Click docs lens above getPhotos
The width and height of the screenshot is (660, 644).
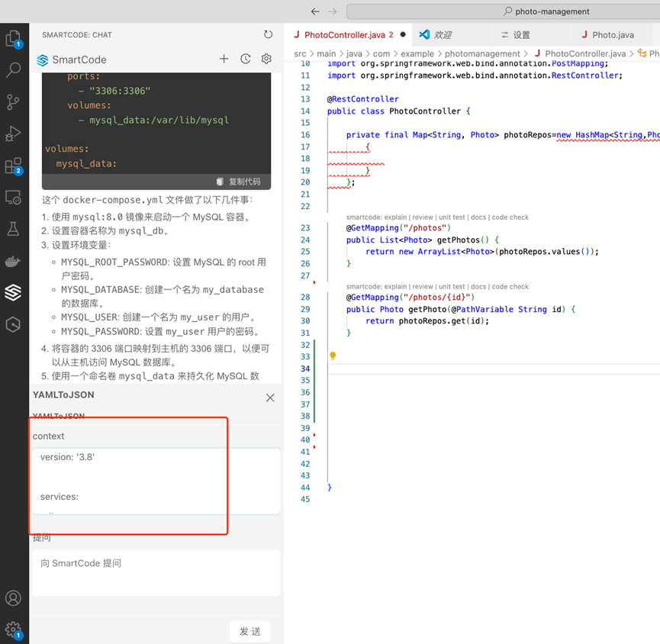478,217
